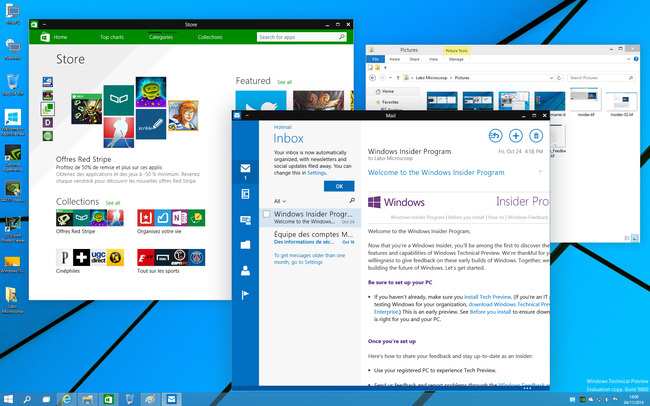Screen dimensions: 650x406
Task: Click more options dots at Mail bottom
Action: [x=527, y=389]
